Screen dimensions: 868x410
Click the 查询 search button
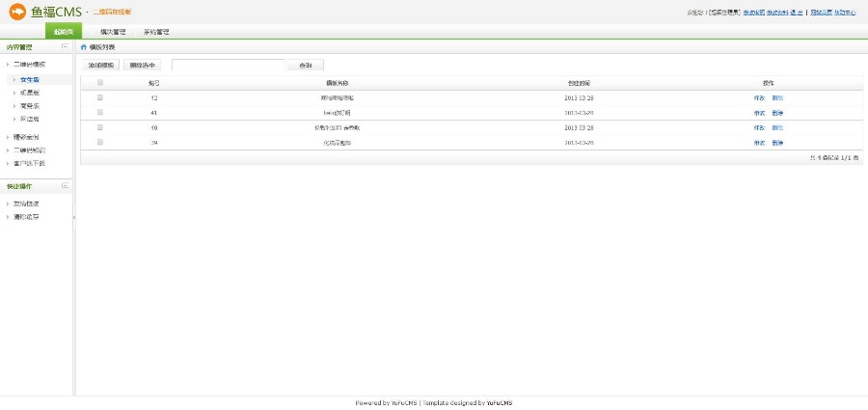click(x=305, y=66)
